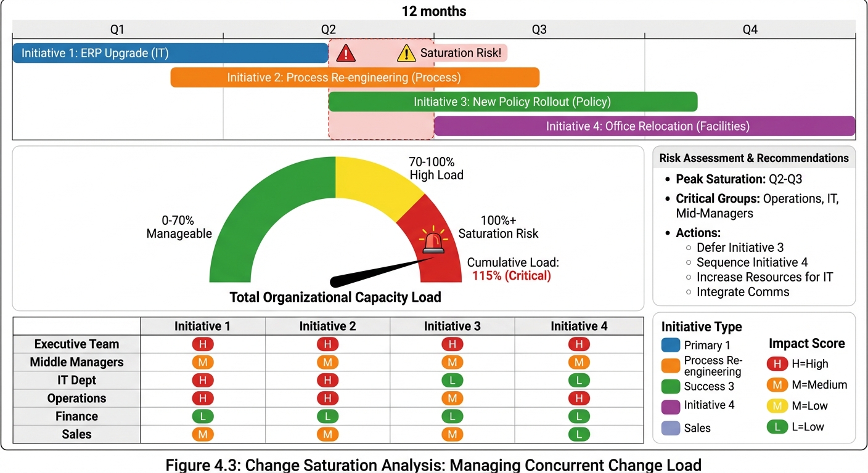Click the H=High badge in Impact Score legend

777,364
